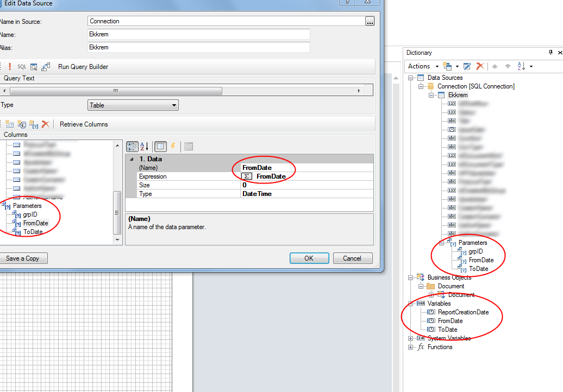Click the View Query preview icon
Screen dimensions: 563x392
point(33,67)
